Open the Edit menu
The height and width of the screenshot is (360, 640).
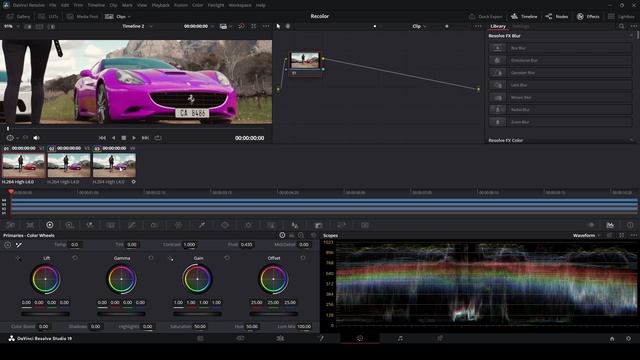[x=65, y=5]
